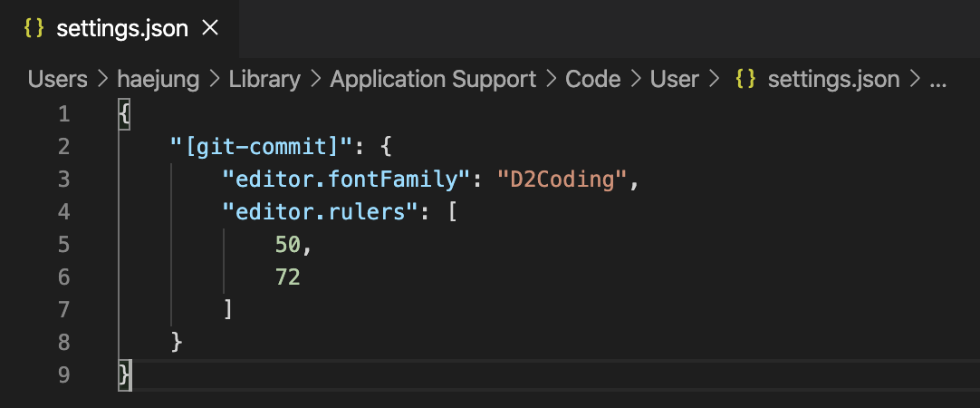The width and height of the screenshot is (980, 408).
Task: Click the "D2Coding" string value
Action: pyautogui.click(x=562, y=180)
